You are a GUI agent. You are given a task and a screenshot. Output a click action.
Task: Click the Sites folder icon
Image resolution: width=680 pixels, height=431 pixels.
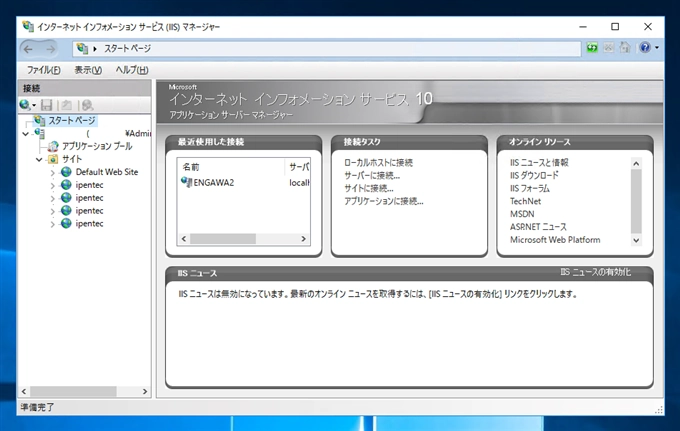[x=53, y=159]
